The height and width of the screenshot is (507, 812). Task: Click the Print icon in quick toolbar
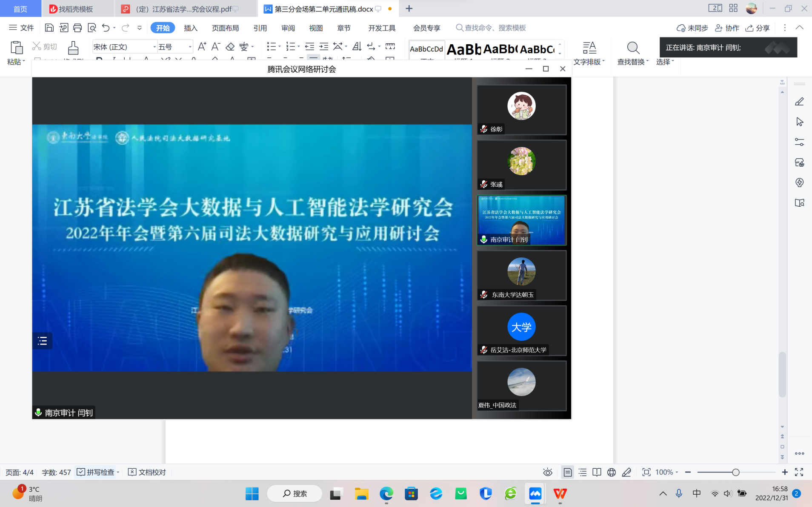[x=77, y=28]
